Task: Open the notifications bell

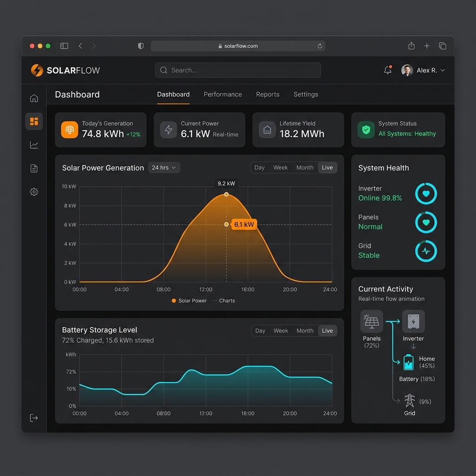Action: click(x=388, y=70)
